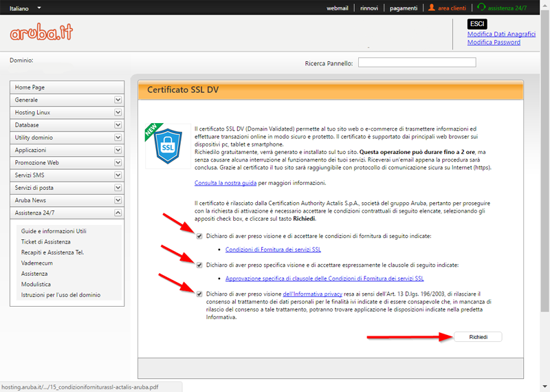Open Modifica Dati Anagrafici link

tap(501, 34)
